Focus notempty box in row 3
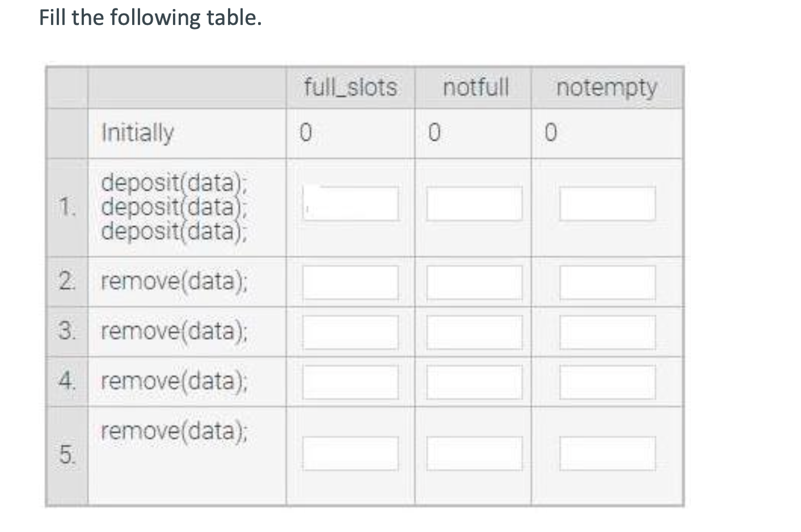801x532 pixels. coord(608,332)
